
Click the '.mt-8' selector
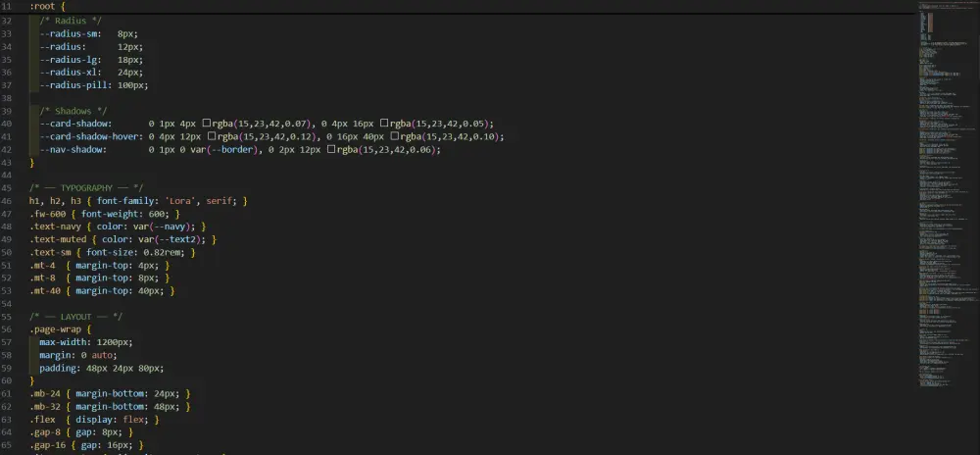click(x=42, y=278)
